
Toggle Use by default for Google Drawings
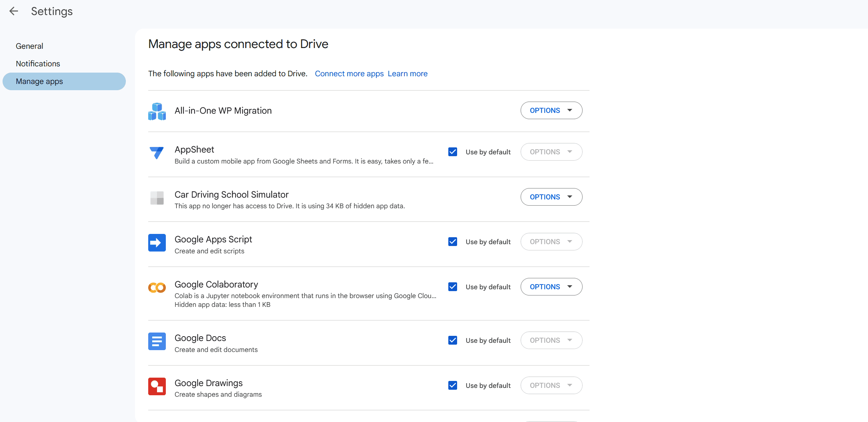(x=453, y=385)
